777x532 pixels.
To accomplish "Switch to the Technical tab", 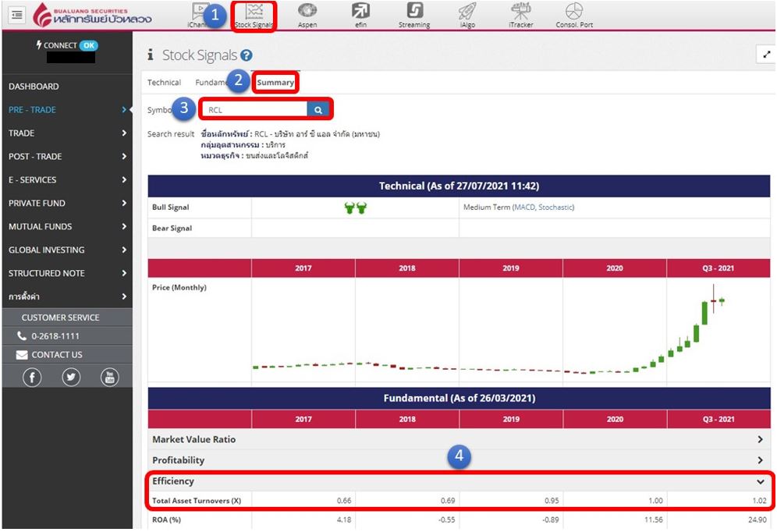I will (164, 83).
